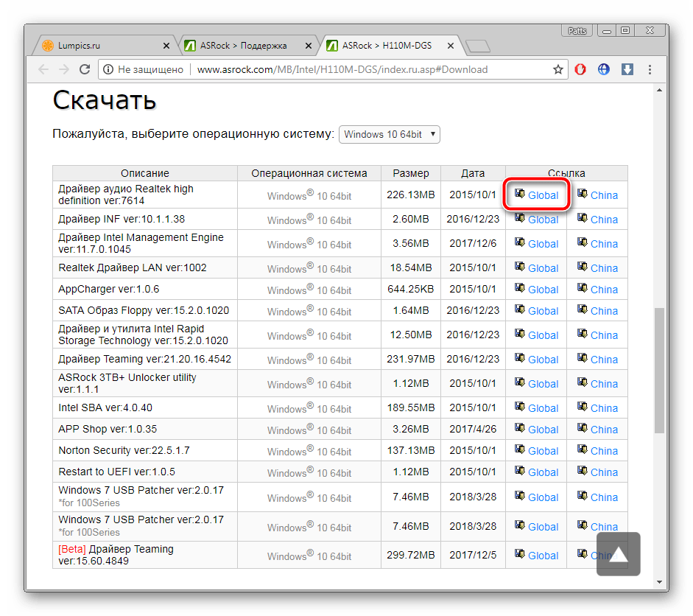Download the Realtek audio driver via Global link
The width and height of the screenshot is (693, 616).
tap(543, 195)
